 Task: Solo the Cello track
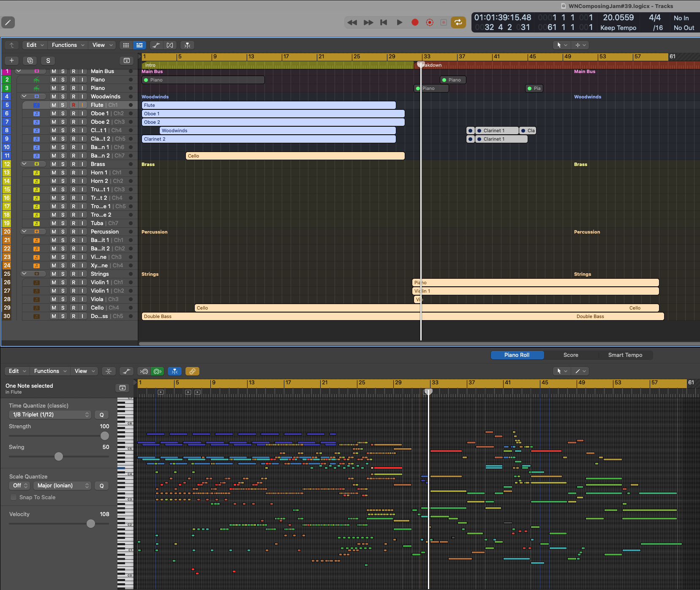click(63, 308)
